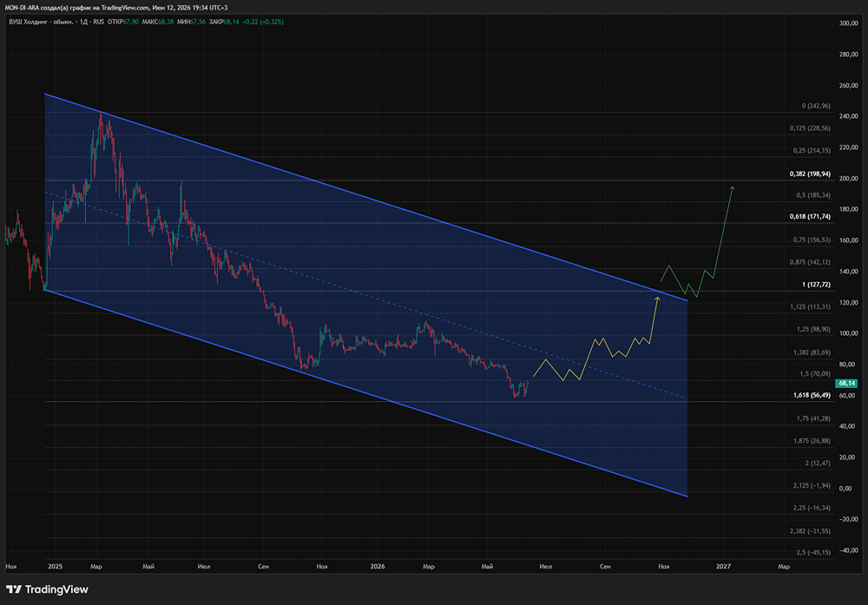
Task: Click the 220,00 price axis label
Action: click(x=849, y=148)
